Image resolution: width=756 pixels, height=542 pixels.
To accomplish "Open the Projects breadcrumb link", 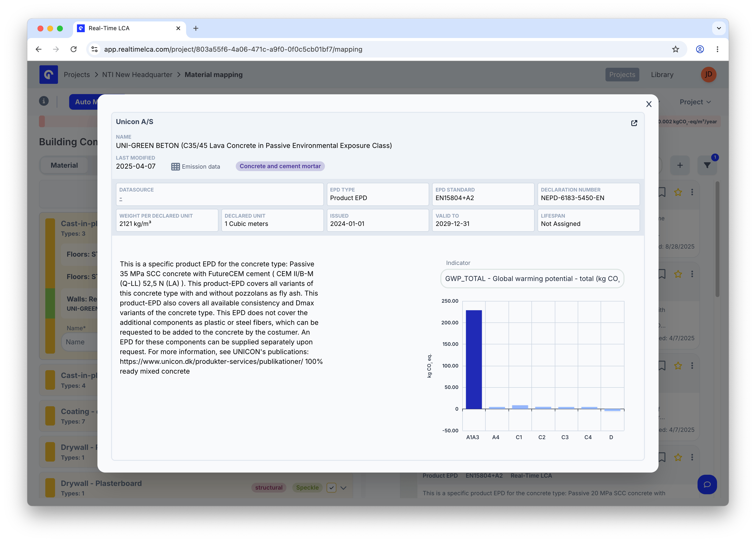I will (x=77, y=75).
